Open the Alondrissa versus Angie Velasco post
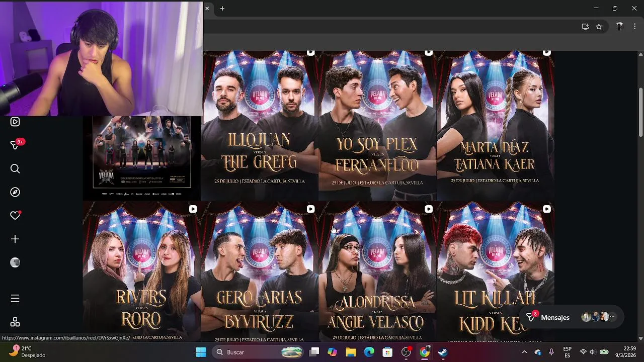This screenshot has height=362, width=644. point(377,272)
